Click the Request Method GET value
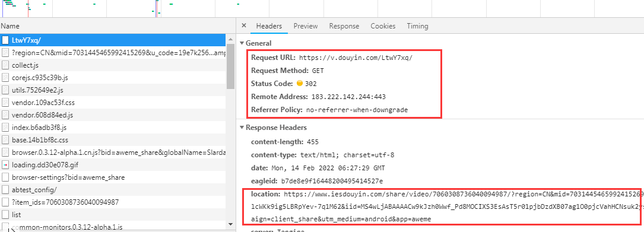 (x=318, y=71)
